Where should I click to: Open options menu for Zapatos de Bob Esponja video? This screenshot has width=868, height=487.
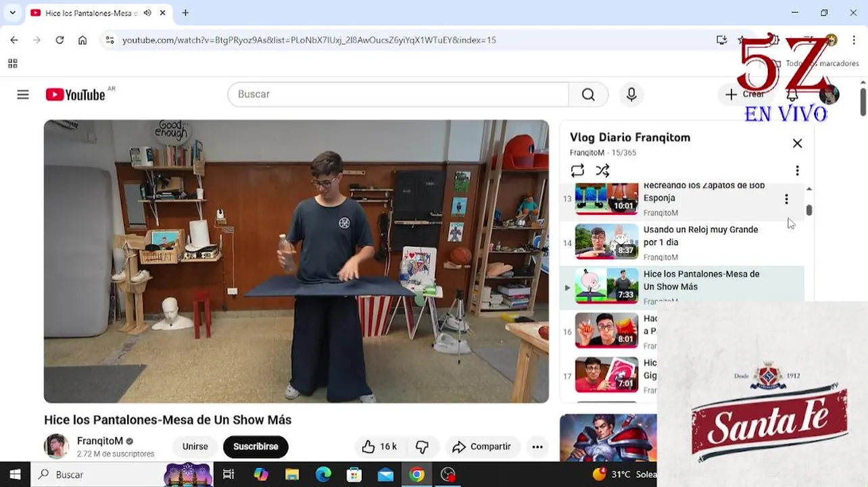tap(786, 199)
